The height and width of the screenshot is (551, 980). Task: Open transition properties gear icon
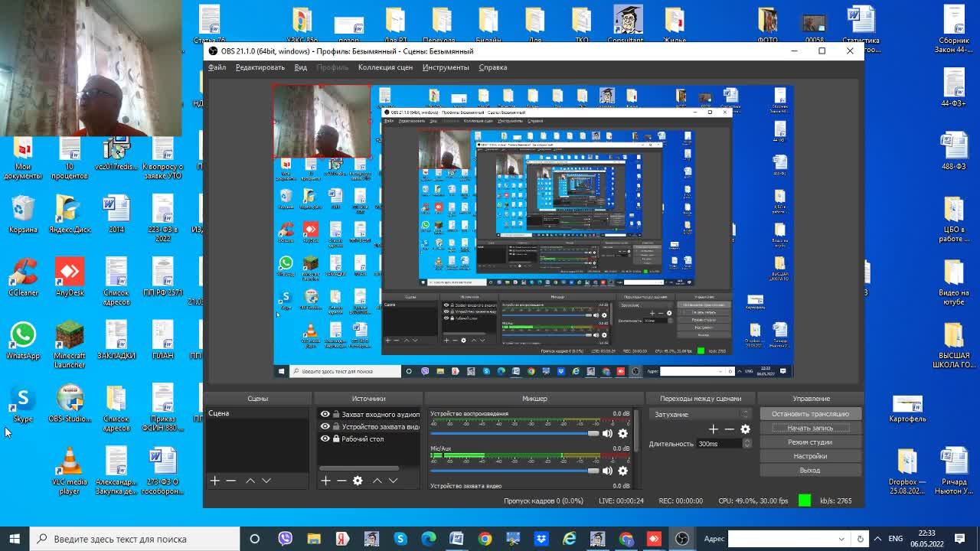[x=745, y=429]
